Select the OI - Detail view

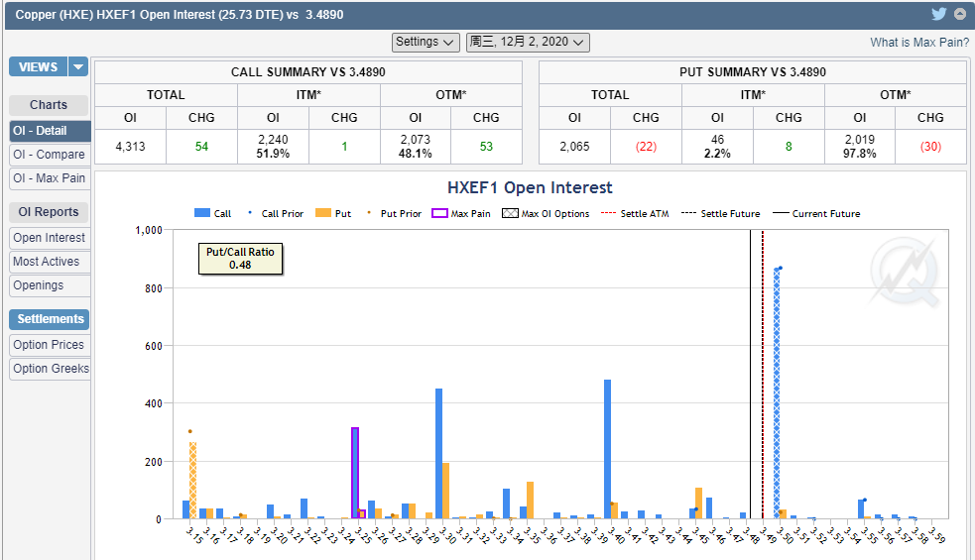pos(50,131)
